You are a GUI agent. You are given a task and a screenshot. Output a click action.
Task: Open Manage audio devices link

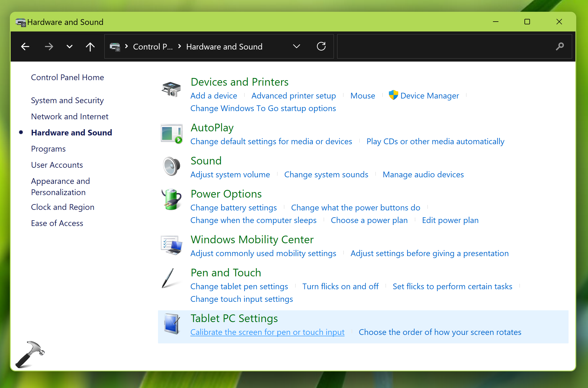423,175
